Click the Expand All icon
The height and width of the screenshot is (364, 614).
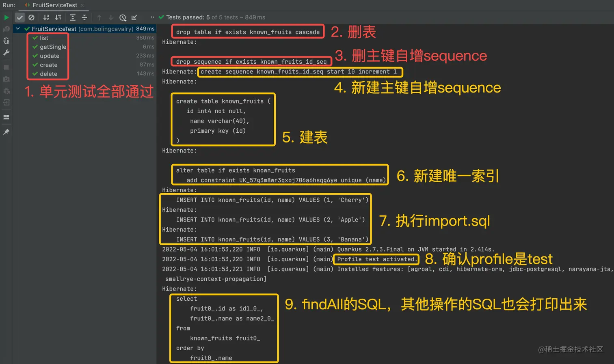pos(73,17)
